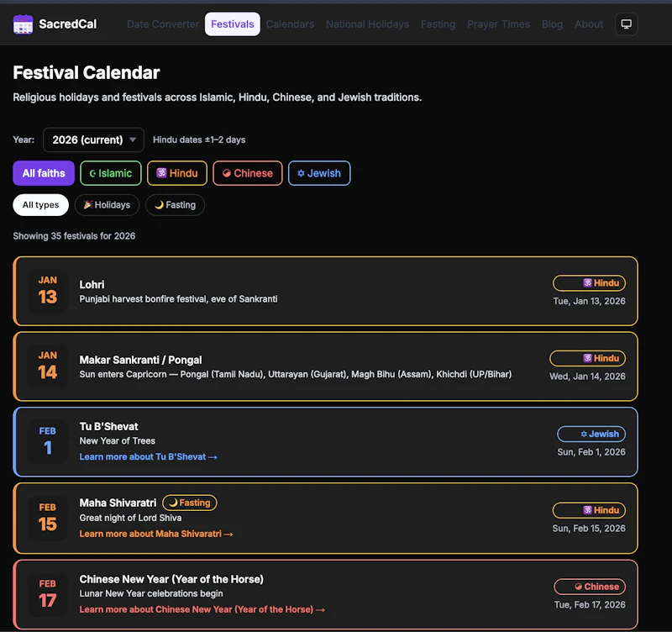This screenshot has height=632, width=672.
Task: Click the SacredCal calendar logo icon
Action: pos(24,24)
